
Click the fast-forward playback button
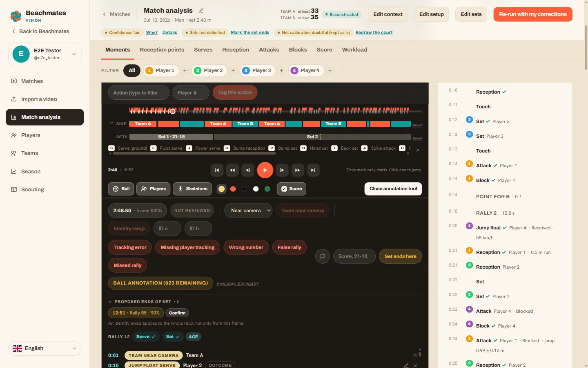(297, 170)
